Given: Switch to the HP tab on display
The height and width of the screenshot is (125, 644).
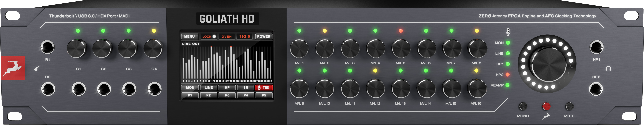Looking at the screenshot, I should [227, 88].
